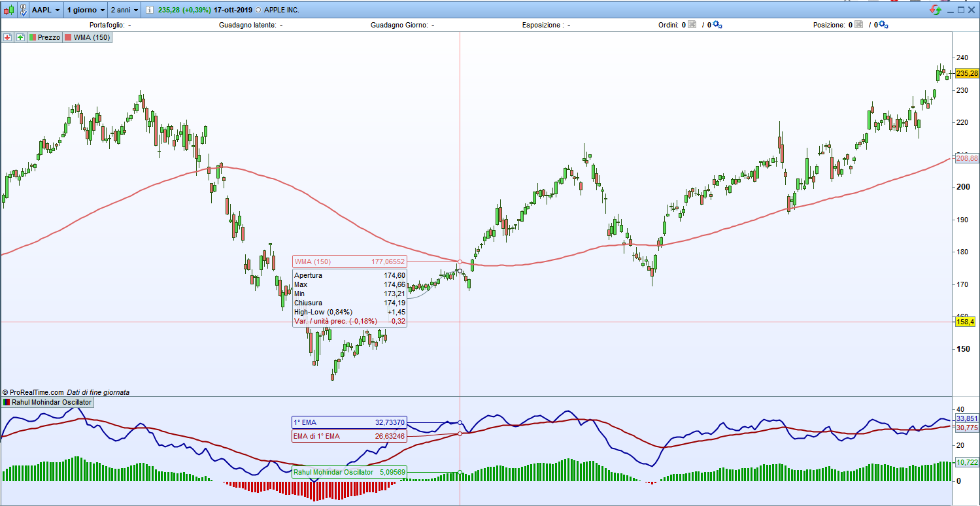Click the drawing/cursor mode pin icon
Image resolution: width=980 pixels, height=506 pixels.
[23, 10]
